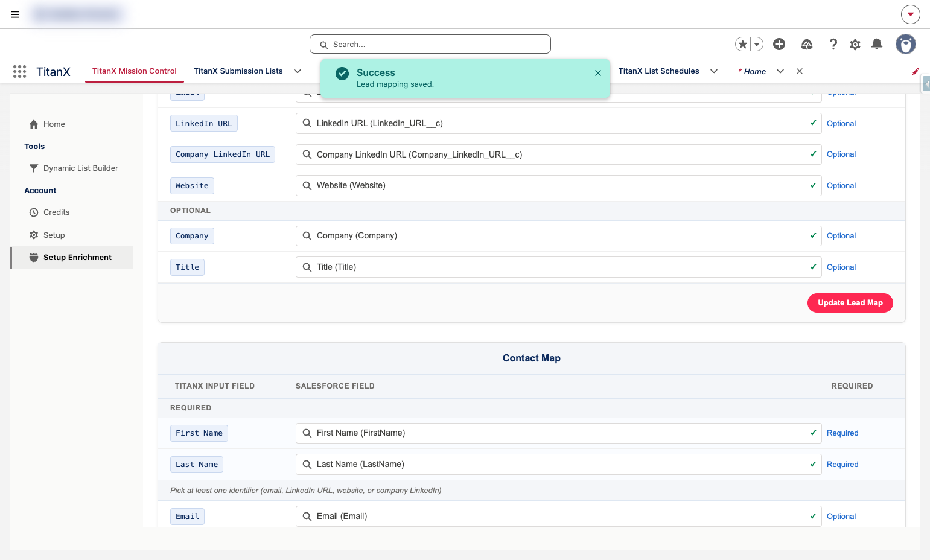
Task: Select Dynamic List Builder in the sidebar
Action: 80,168
